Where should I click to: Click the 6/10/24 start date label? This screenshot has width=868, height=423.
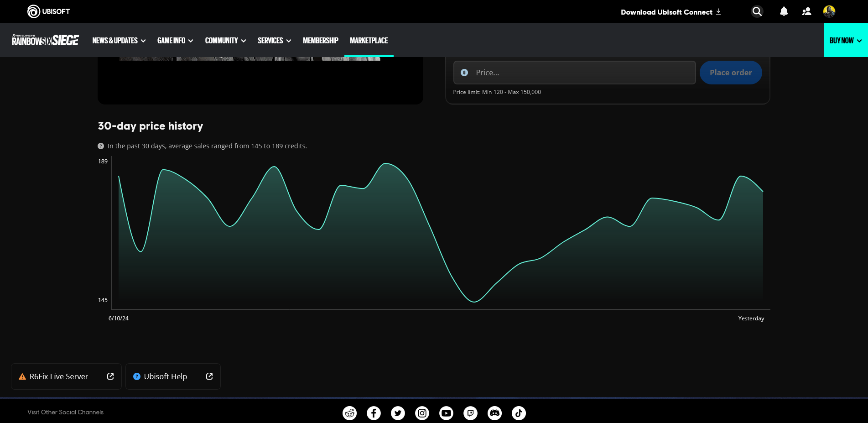(x=119, y=319)
